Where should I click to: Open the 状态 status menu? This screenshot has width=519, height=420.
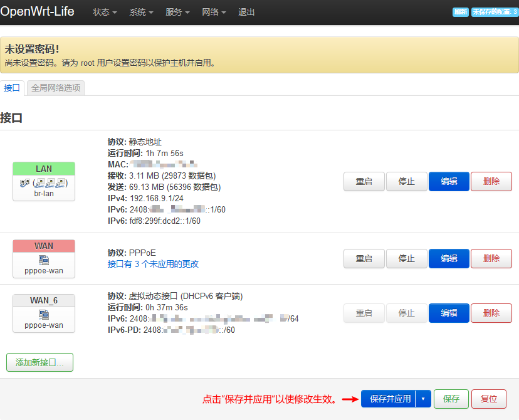pos(105,12)
